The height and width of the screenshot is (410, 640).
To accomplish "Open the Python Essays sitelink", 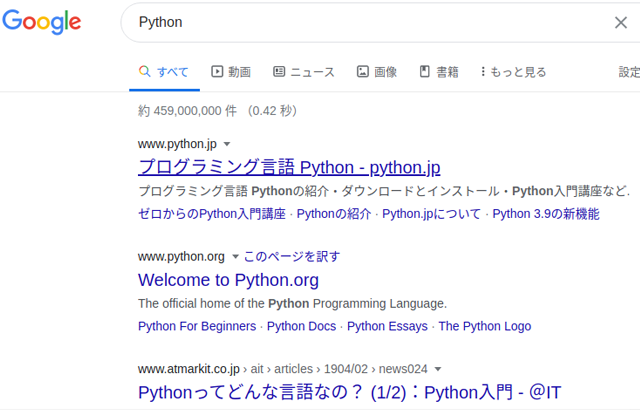I will (x=387, y=326).
